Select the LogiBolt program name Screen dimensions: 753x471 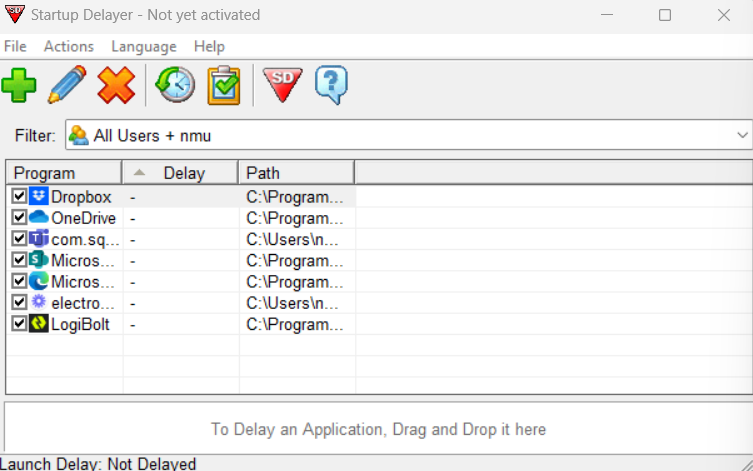pyautogui.click(x=80, y=324)
